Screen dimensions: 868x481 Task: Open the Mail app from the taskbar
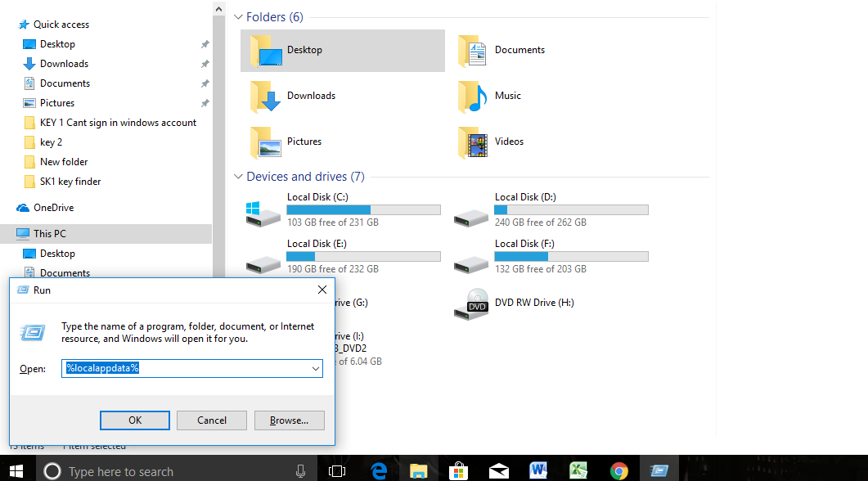[x=498, y=470]
